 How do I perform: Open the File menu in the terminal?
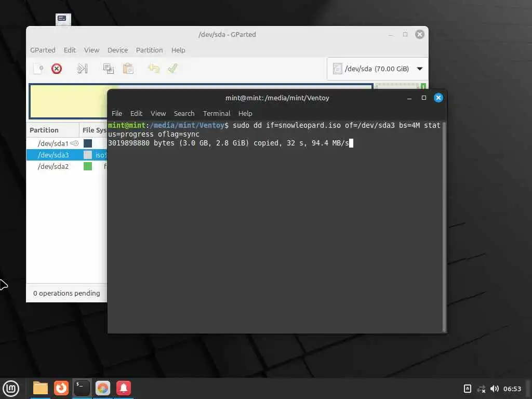(117, 113)
